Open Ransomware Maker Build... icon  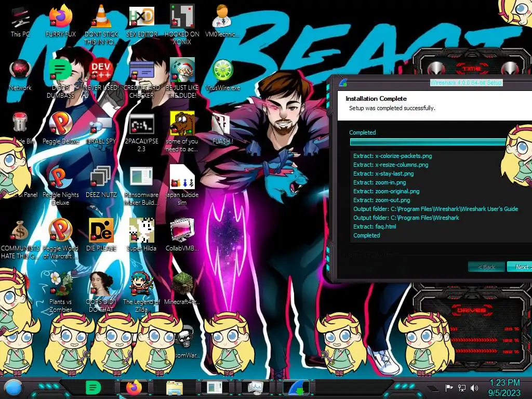point(142,186)
